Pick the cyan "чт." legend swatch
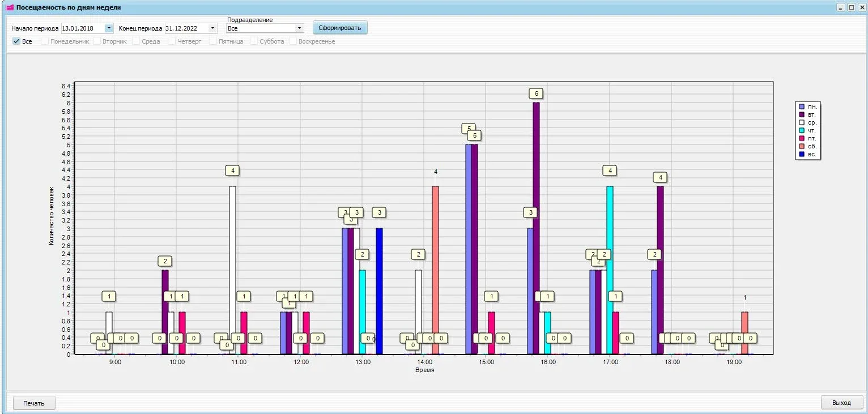 pyautogui.click(x=802, y=130)
